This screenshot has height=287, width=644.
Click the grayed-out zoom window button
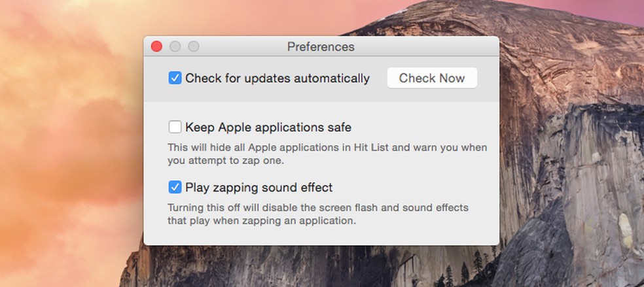click(x=193, y=46)
